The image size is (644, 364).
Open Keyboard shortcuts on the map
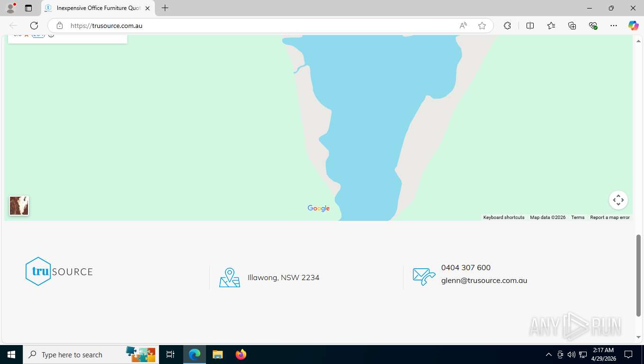504,218
